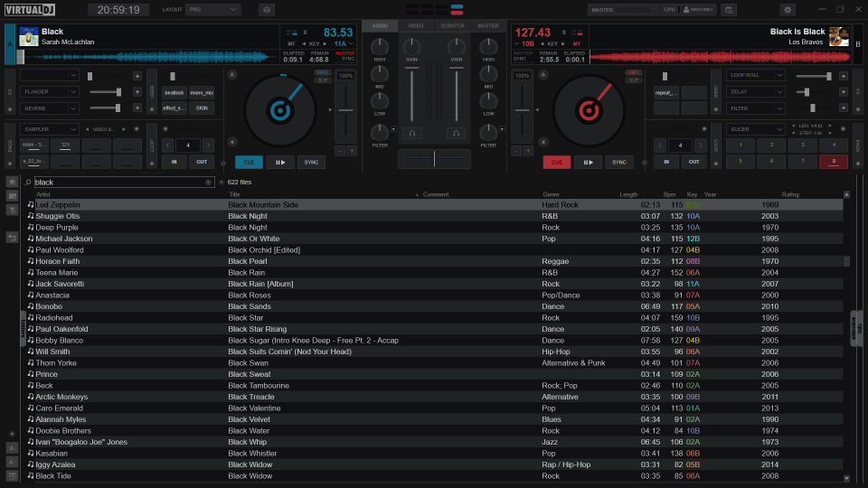Halve the right deck loop length with left arrow

(x=660, y=145)
